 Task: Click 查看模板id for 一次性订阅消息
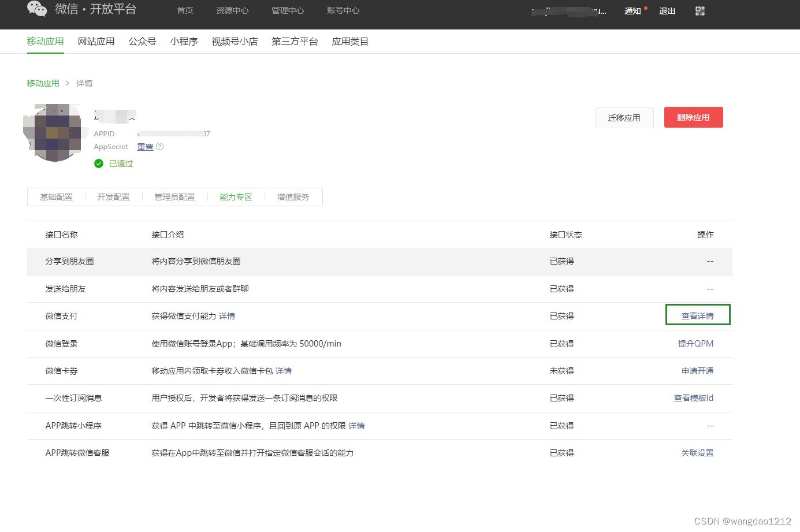tap(694, 398)
